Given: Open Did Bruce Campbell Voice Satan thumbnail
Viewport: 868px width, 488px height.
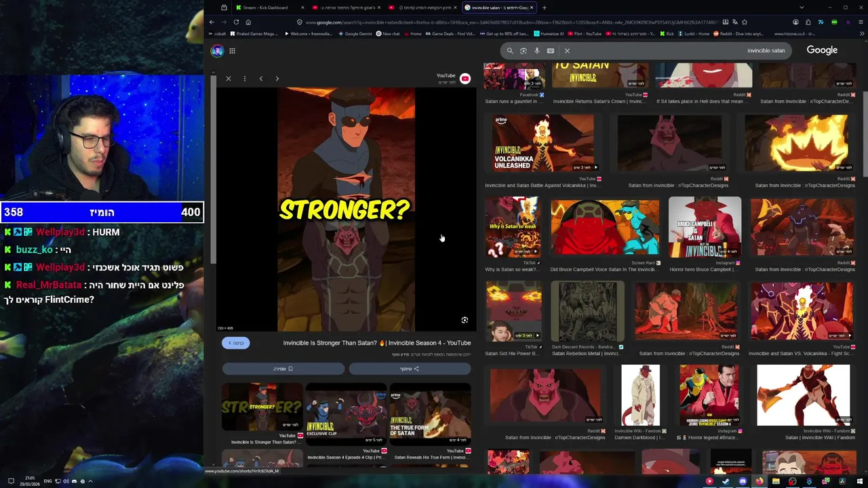Looking at the screenshot, I should (604, 228).
